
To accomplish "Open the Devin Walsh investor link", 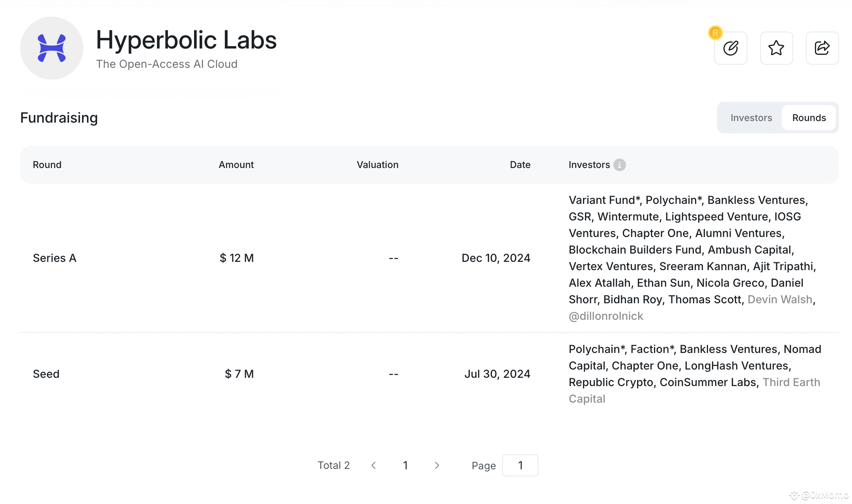I will [780, 299].
